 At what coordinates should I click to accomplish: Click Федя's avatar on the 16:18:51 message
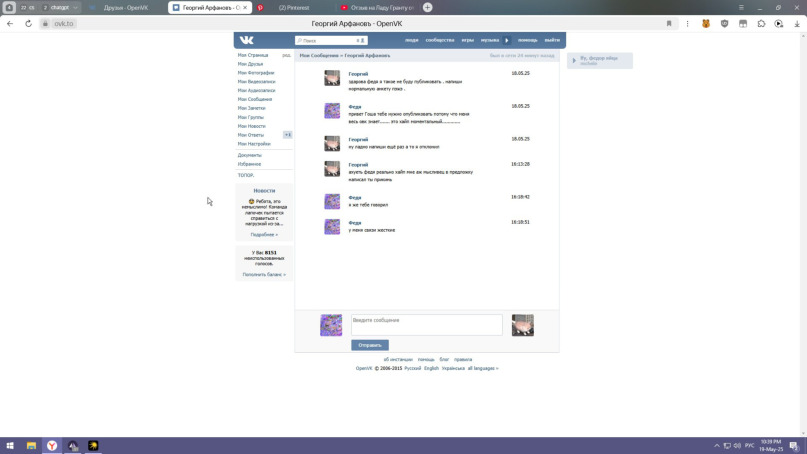tap(332, 227)
